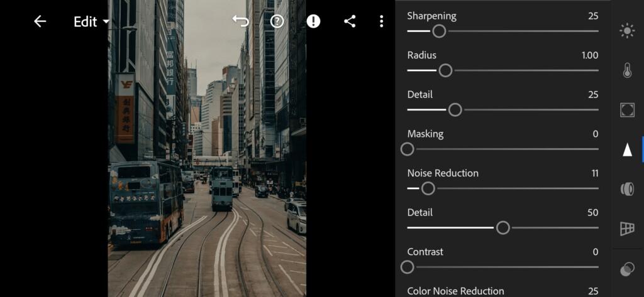This screenshot has width=644, height=297.
Task: Click the Contrast value 0
Action: (596, 252)
